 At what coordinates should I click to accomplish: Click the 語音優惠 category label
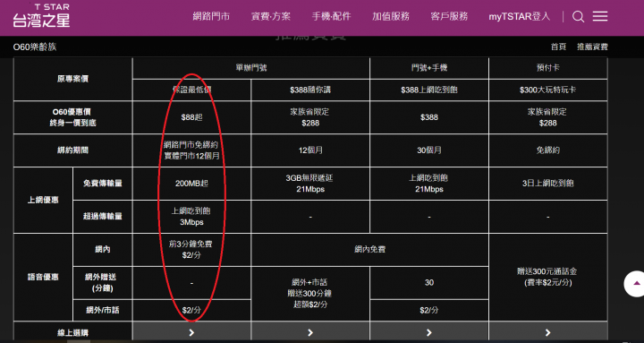pos(43,278)
